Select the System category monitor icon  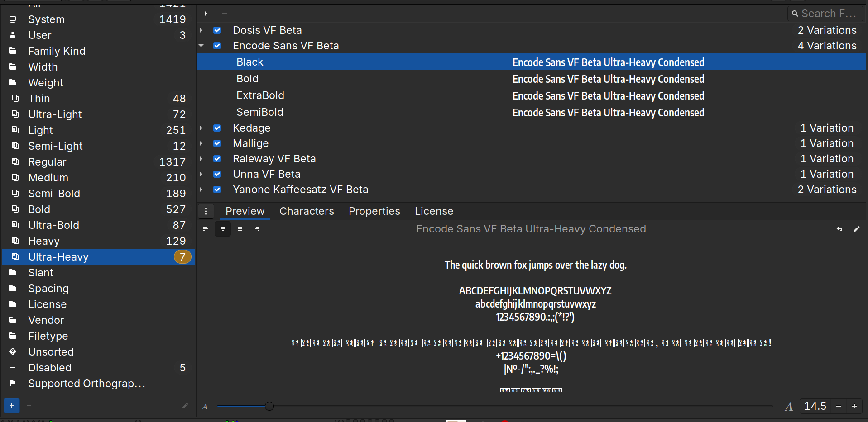(13, 19)
